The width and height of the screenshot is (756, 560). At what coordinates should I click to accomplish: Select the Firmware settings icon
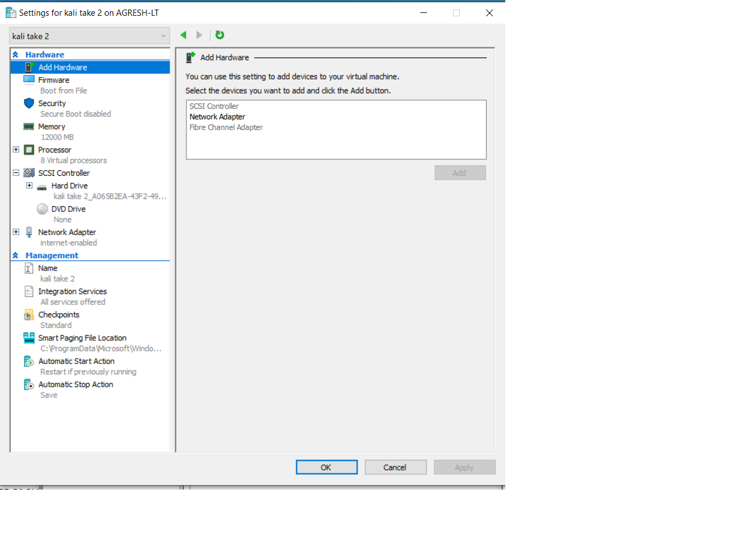29,80
